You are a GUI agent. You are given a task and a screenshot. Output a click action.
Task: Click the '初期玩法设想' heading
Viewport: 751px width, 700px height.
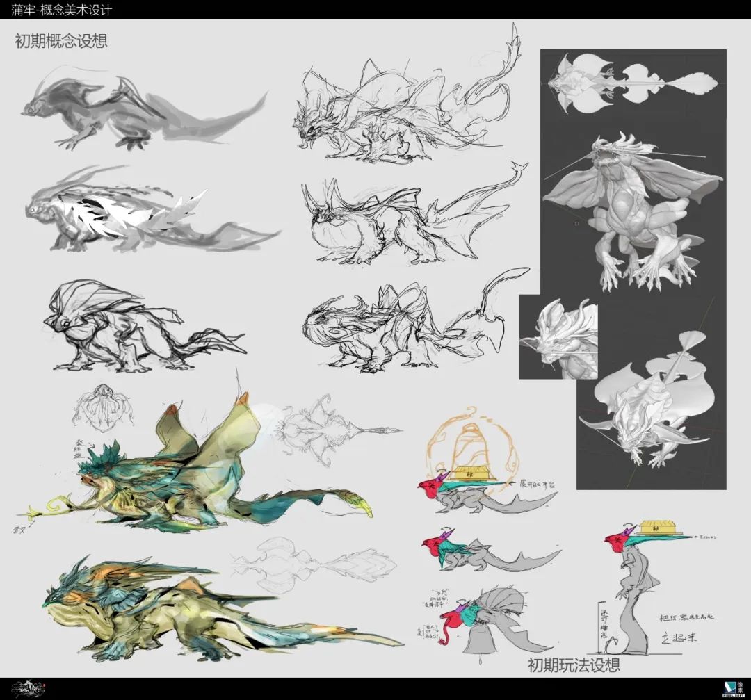click(x=574, y=665)
